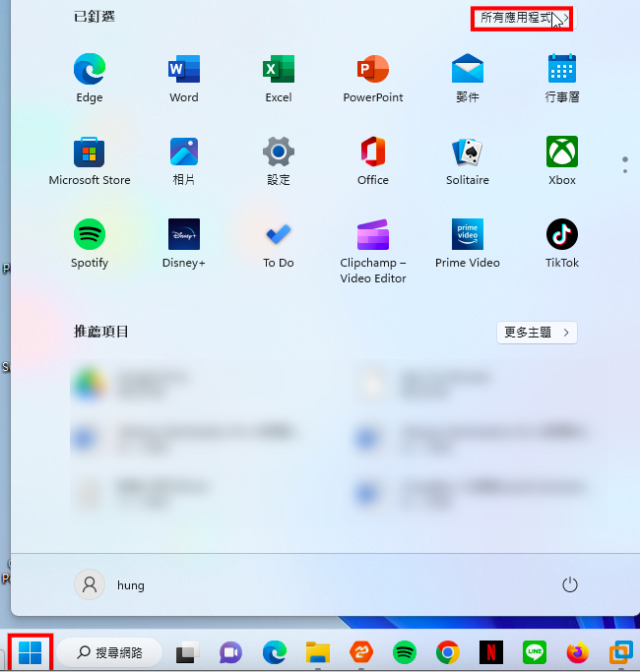640x672 pixels.
Task: Open Edge from the taskbar
Action: (x=275, y=652)
